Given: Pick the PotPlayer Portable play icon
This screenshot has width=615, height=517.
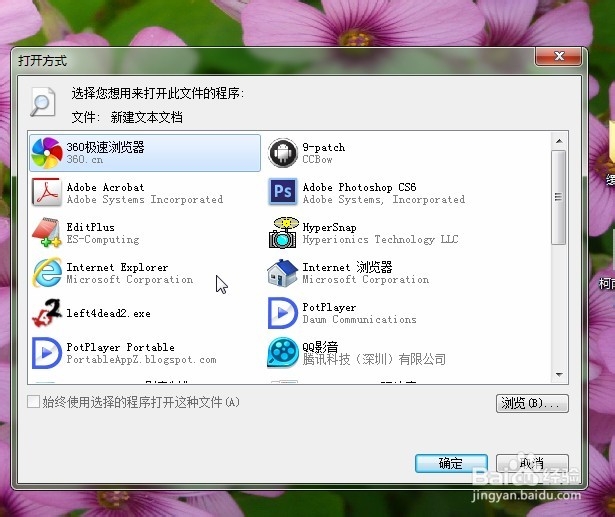Looking at the screenshot, I should pyautogui.click(x=47, y=353).
